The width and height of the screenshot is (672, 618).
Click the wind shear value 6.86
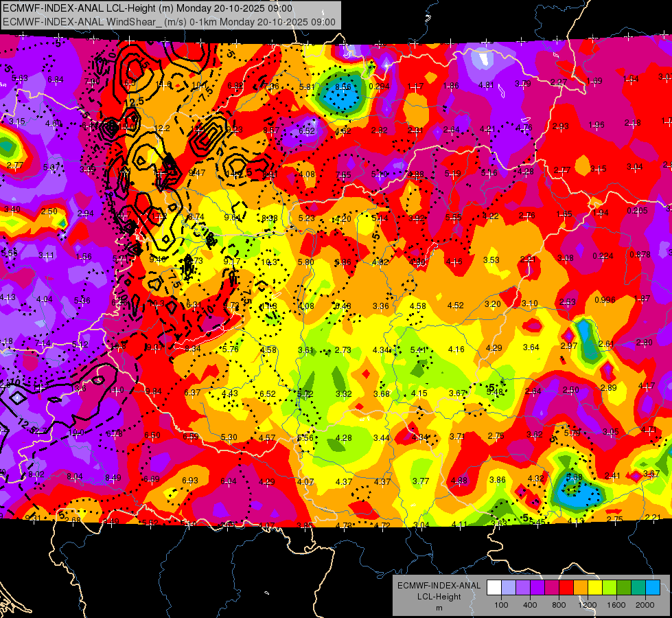[343, 262]
